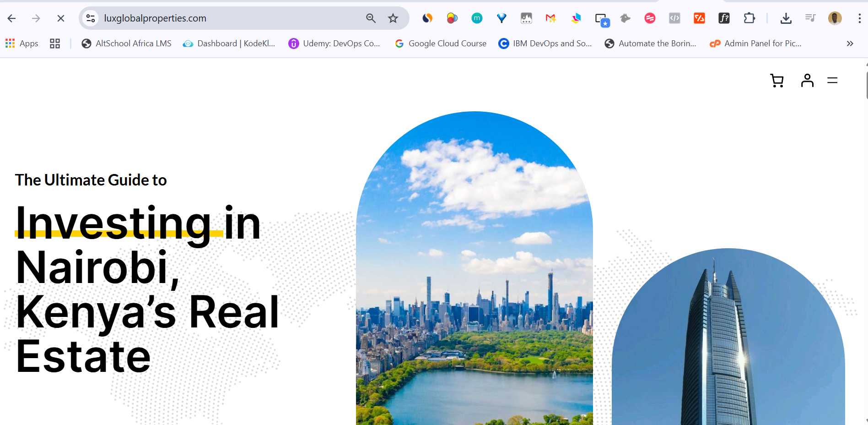
Task: Bookmark this page with star icon
Action: [393, 18]
